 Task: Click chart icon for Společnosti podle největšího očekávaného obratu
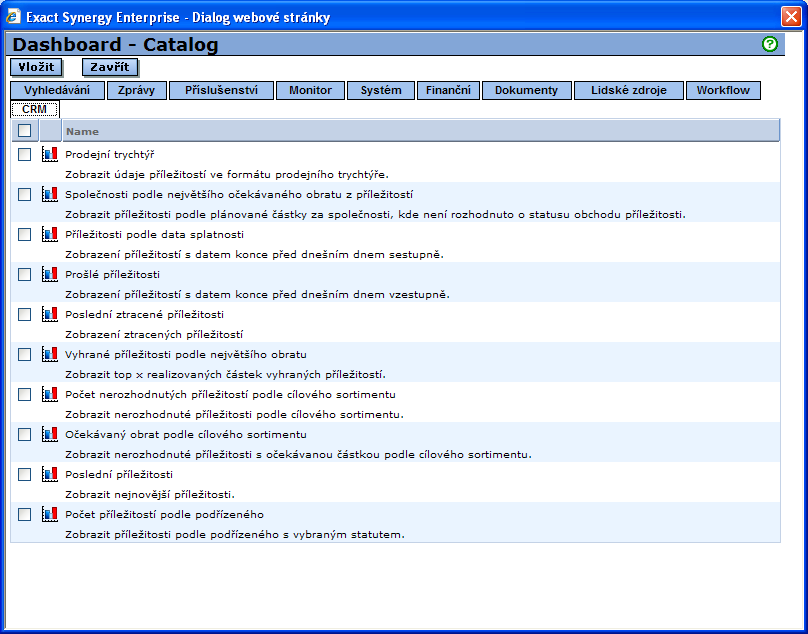point(50,194)
